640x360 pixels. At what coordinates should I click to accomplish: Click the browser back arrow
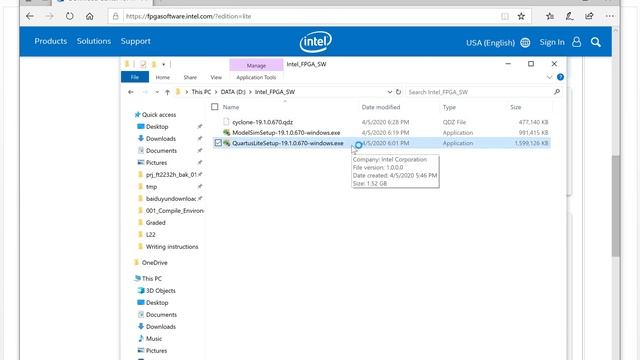click(30, 16)
